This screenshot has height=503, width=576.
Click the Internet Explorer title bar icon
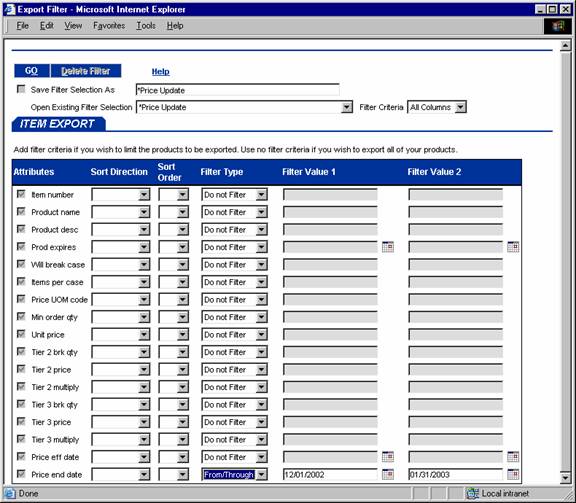(10, 9)
